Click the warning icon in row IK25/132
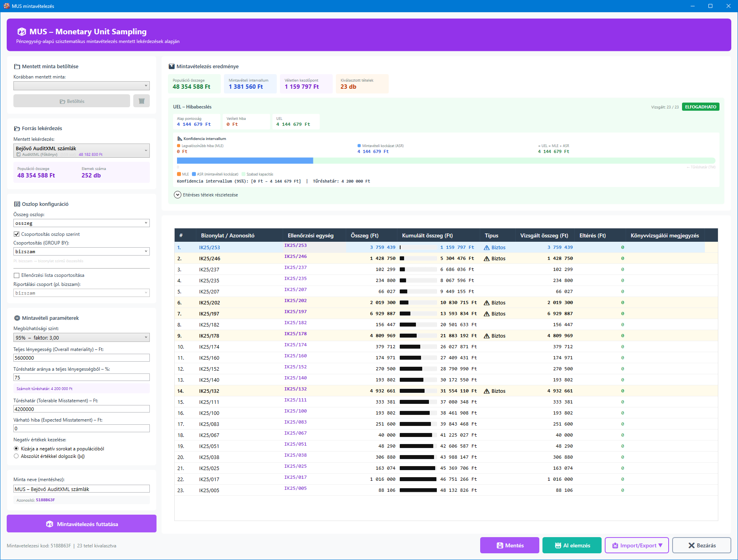Screen dimensions: 738x560 coord(487,391)
